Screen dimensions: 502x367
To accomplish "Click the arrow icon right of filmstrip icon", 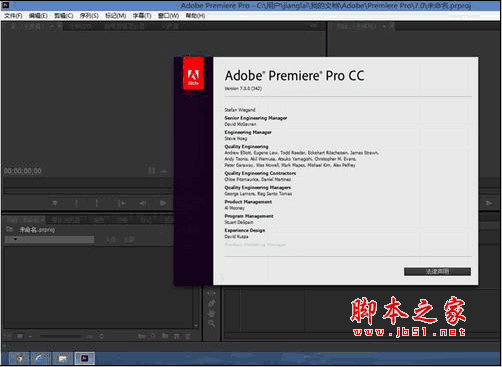I will click(164, 171).
